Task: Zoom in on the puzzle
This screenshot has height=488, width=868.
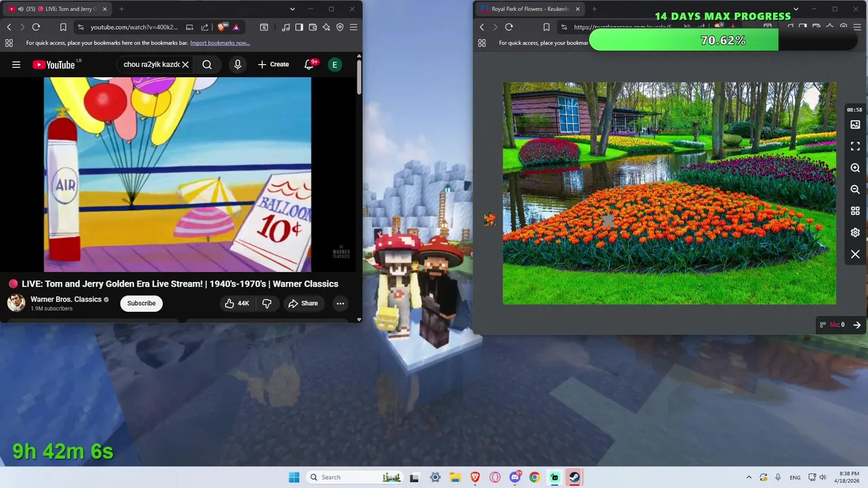Action: click(x=855, y=168)
